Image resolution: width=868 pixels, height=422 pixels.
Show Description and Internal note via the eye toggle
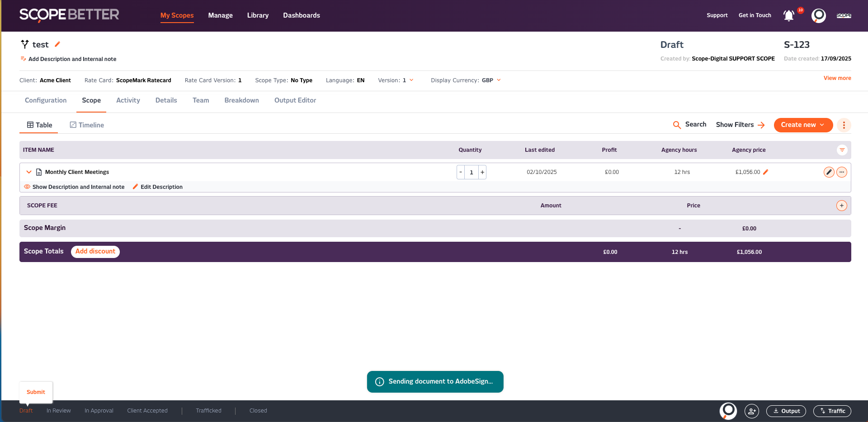27,187
